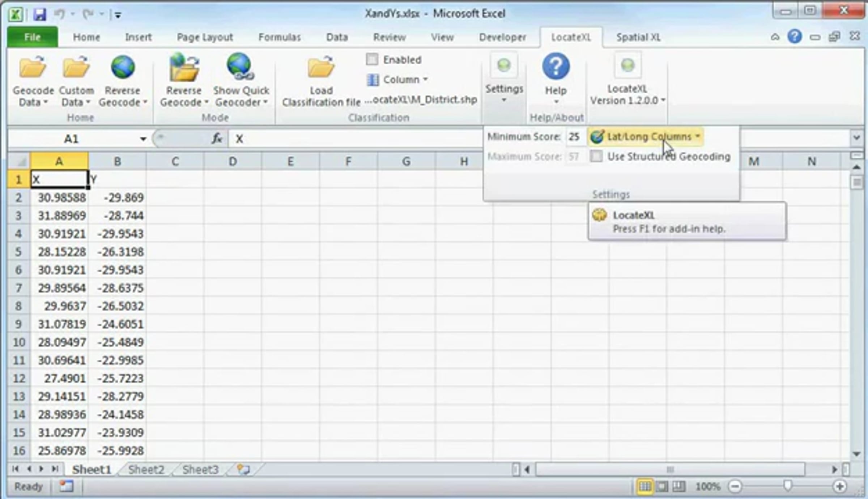Click macro record icon in status bar

coord(67,486)
